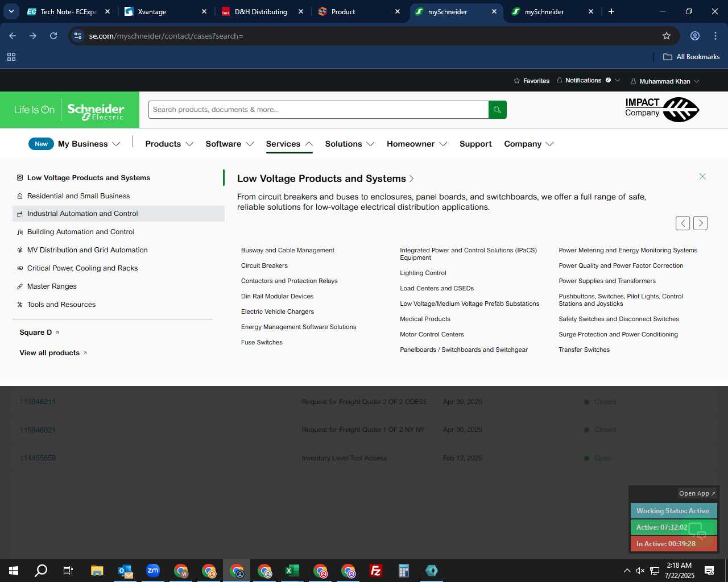The width and height of the screenshot is (728, 582).
Task: Open the Chrome profile icon
Action: pos(695,36)
